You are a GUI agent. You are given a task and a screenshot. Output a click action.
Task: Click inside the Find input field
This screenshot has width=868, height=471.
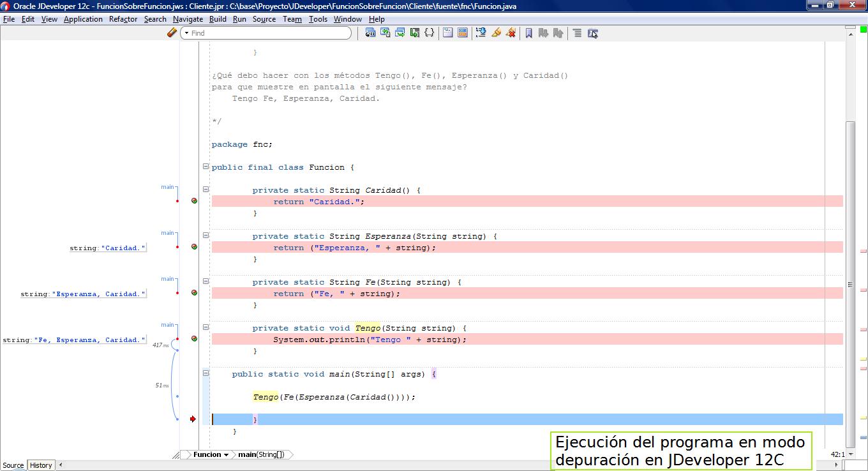(x=268, y=33)
